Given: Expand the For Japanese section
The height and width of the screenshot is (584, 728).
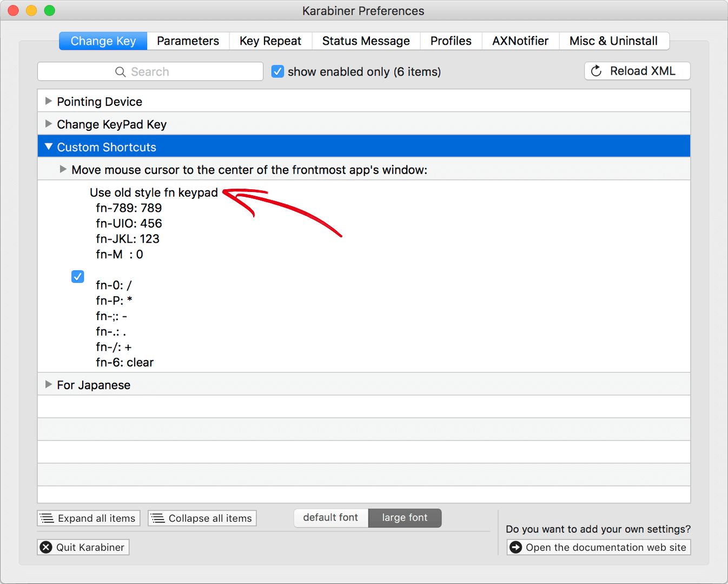Looking at the screenshot, I should pyautogui.click(x=49, y=384).
